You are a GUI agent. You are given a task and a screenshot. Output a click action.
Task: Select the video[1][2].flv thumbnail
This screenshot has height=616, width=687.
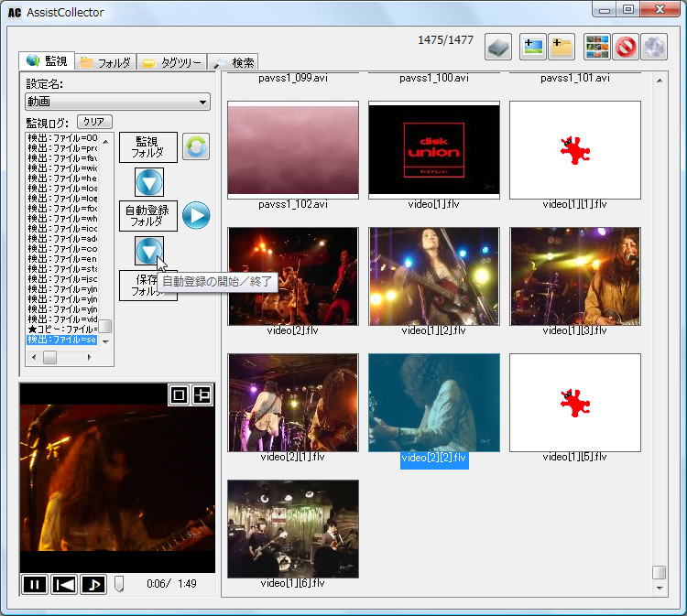point(434,276)
